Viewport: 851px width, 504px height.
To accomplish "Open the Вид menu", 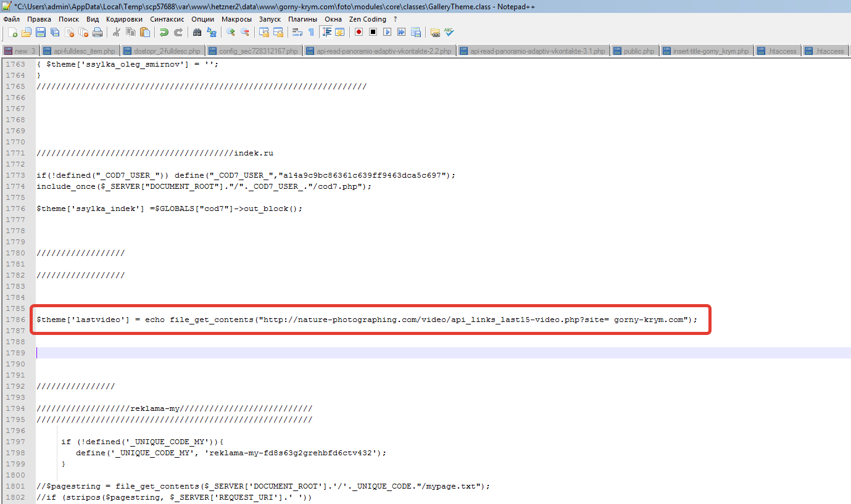I will coord(93,19).
